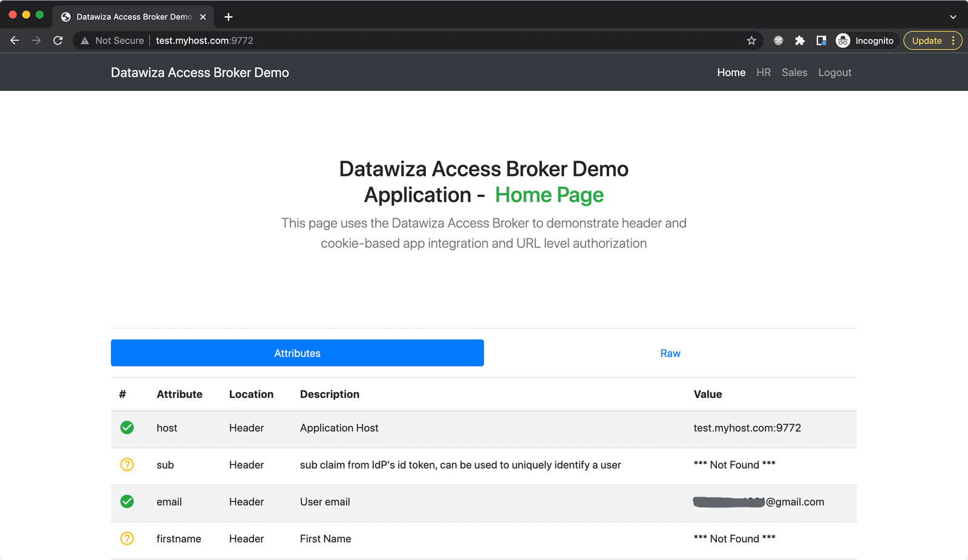Image resolution: width=968 pixels, height=560 pixels.
Task: Click the gmail.com email value
Action: coord(759,501)
